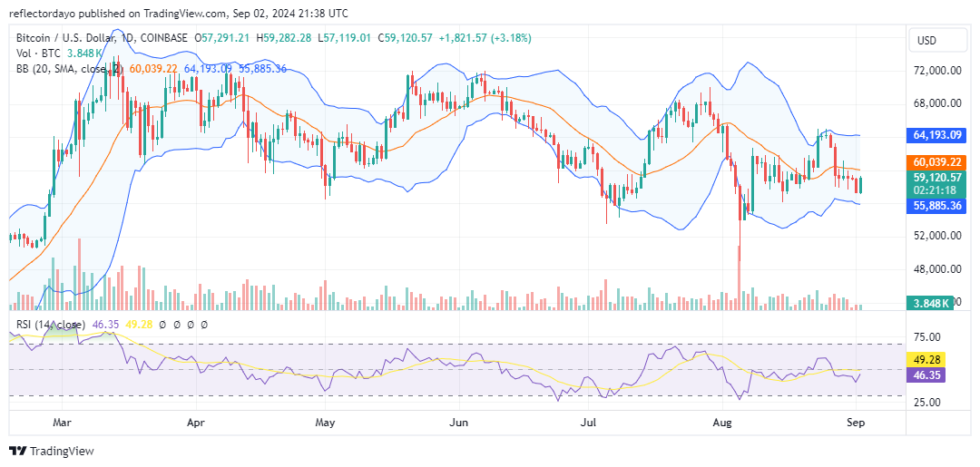Click the Aug label on time axis

click(x=722, y=423)
